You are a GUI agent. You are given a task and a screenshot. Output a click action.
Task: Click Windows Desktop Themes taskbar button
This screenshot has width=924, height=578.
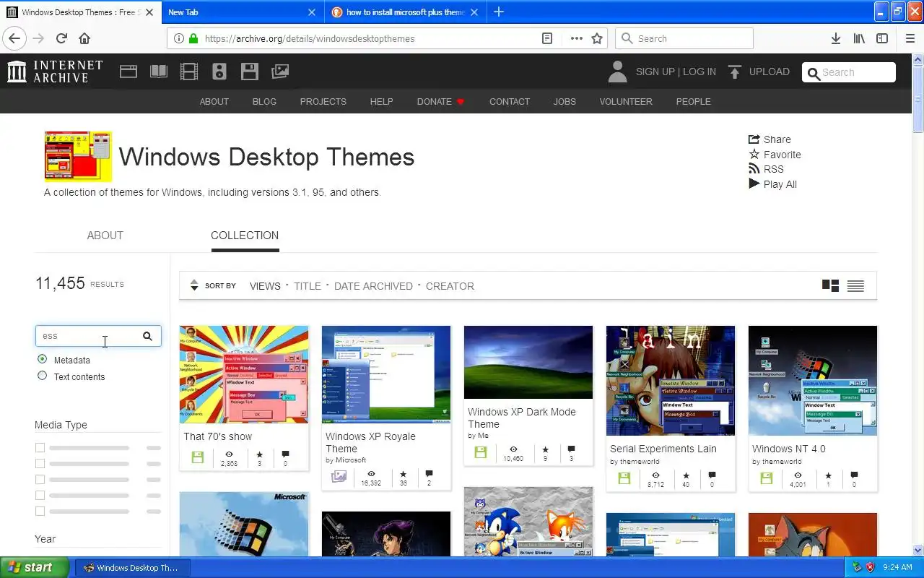pyautogui.click(x=132, y=567)
